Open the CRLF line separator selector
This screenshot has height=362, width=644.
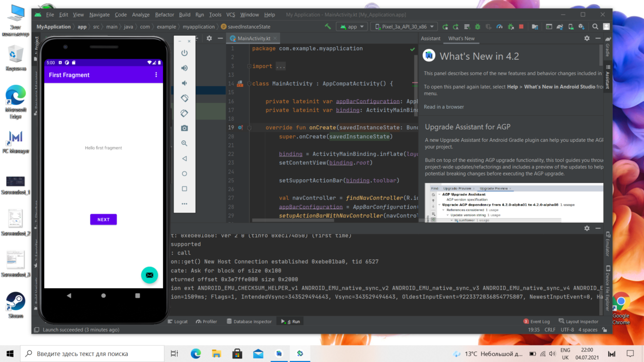pyautogui.click(x=549, y=330)
